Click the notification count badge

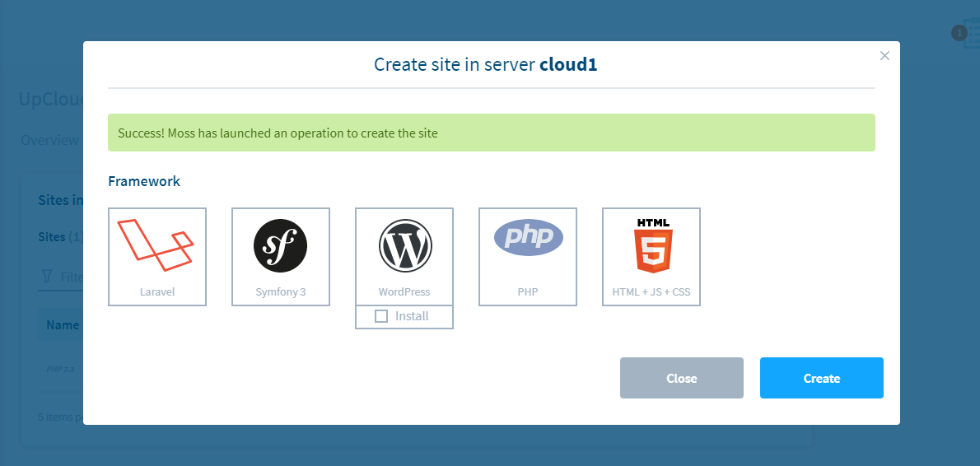(958, 33)
